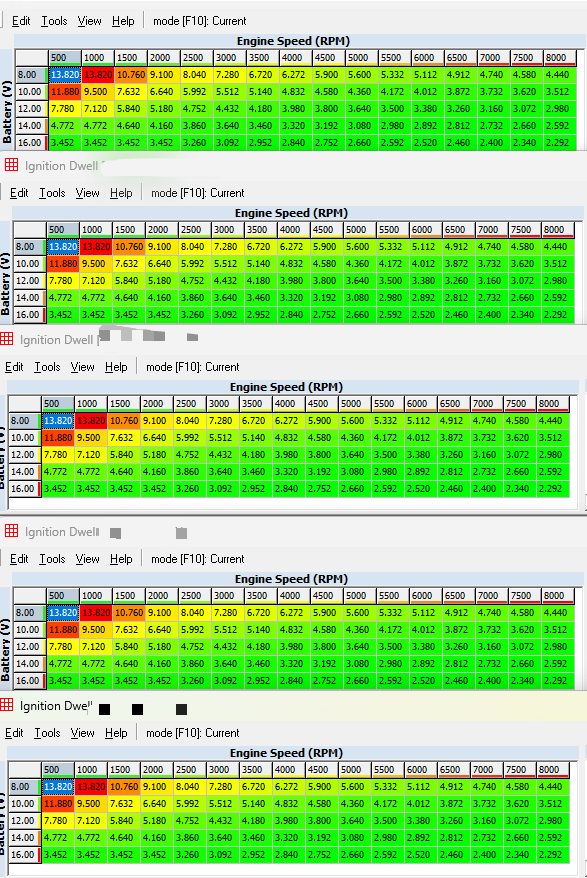Select the 14.00 battery row header in fourth table
Image resolution: width=587 pixels, height=878 pixels.
[x=28, y=664]
